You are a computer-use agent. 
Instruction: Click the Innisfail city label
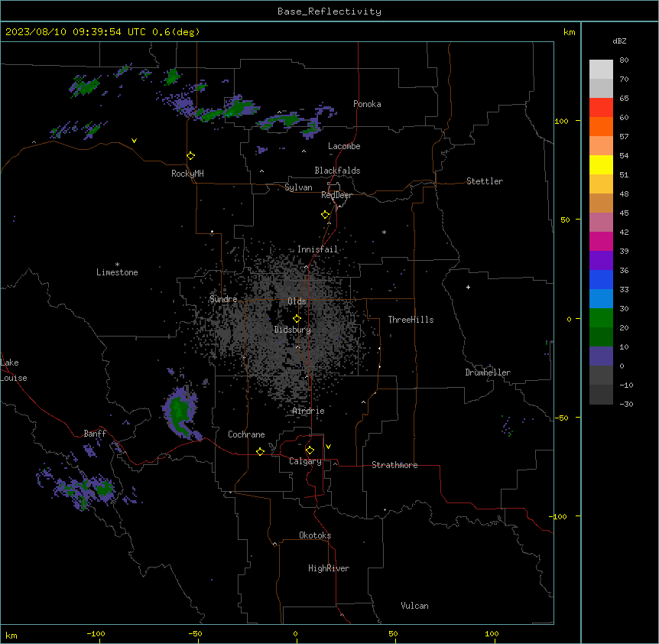pos(317,249)
